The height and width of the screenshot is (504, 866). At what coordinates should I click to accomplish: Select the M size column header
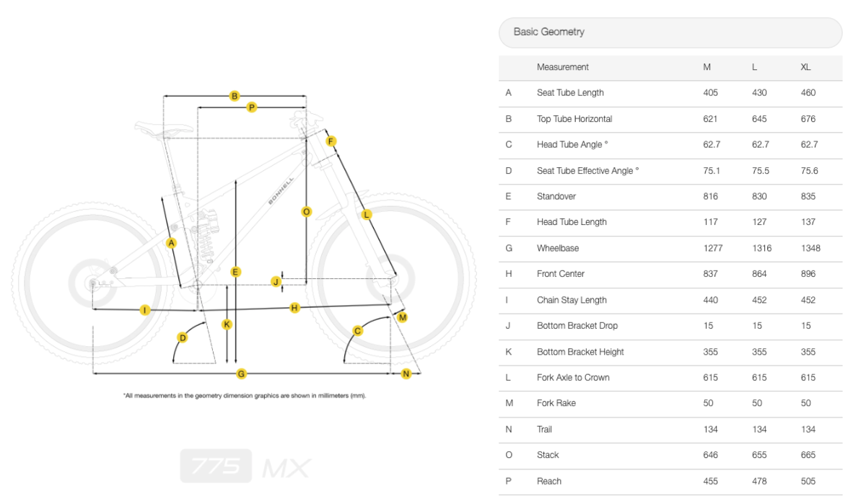707,67
